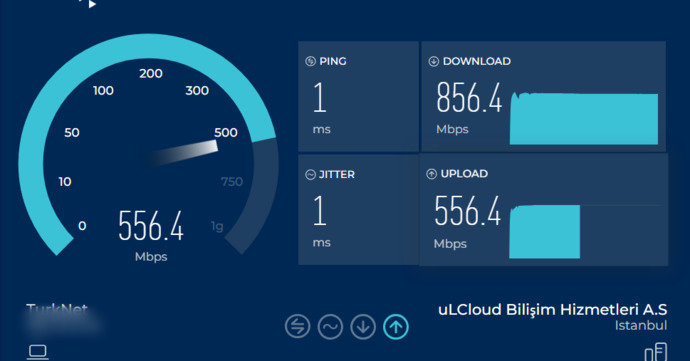
Task: Click the JITTER heading label
Action: (337, 175)
